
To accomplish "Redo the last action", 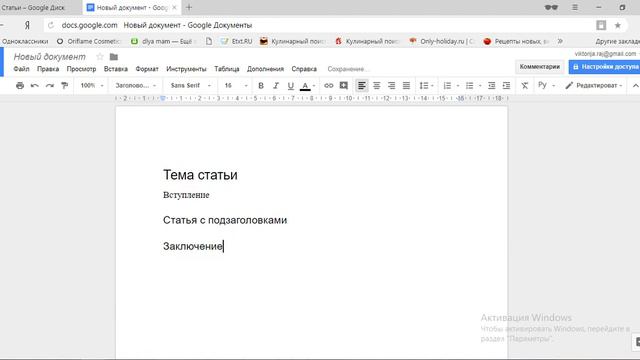I will point(50,86).
